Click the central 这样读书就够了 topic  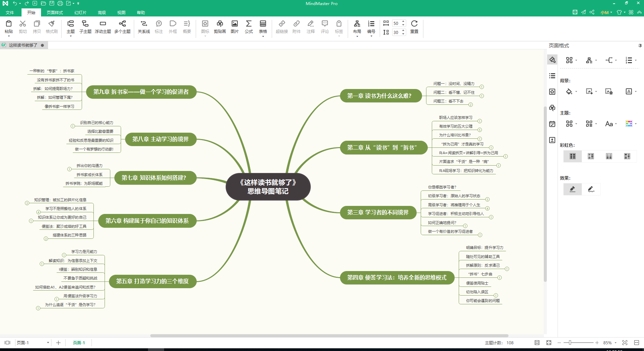click(268, 187)
